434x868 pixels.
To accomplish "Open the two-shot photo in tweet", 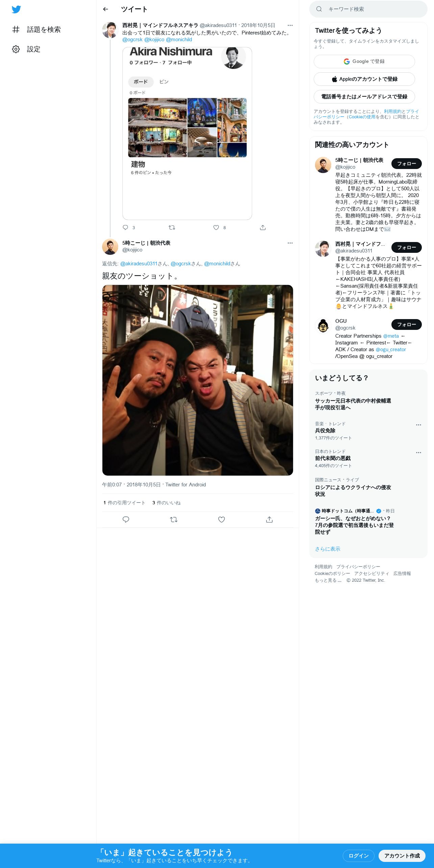I will click(x=198, y=380).
